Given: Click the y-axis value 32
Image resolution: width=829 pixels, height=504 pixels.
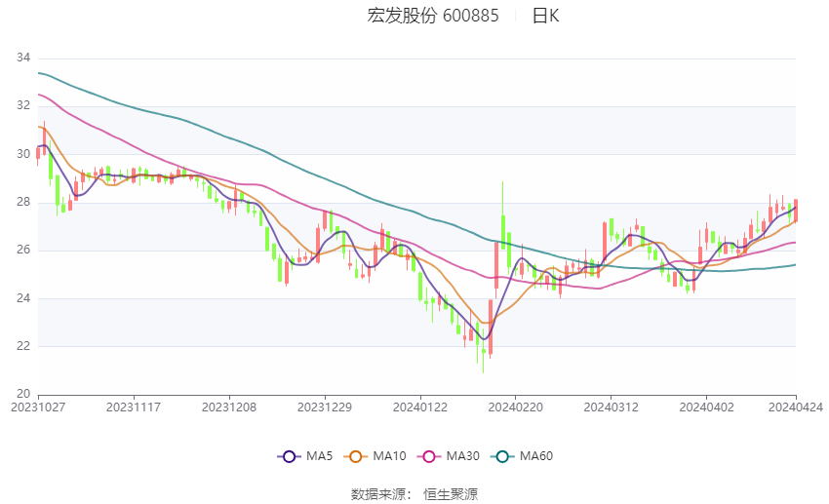Looking at the screenshot, I should click(23, 105).
